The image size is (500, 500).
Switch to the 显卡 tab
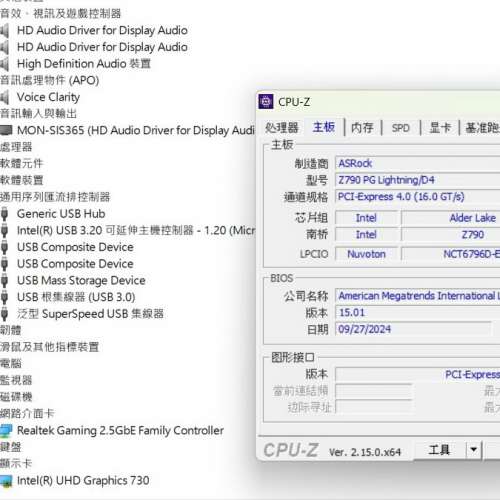[x=440, y=128]
